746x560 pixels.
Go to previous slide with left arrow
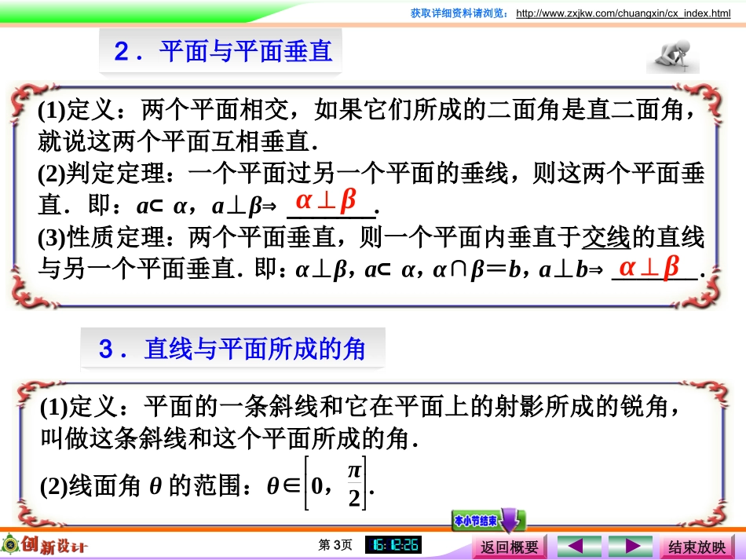pos(579,546)
